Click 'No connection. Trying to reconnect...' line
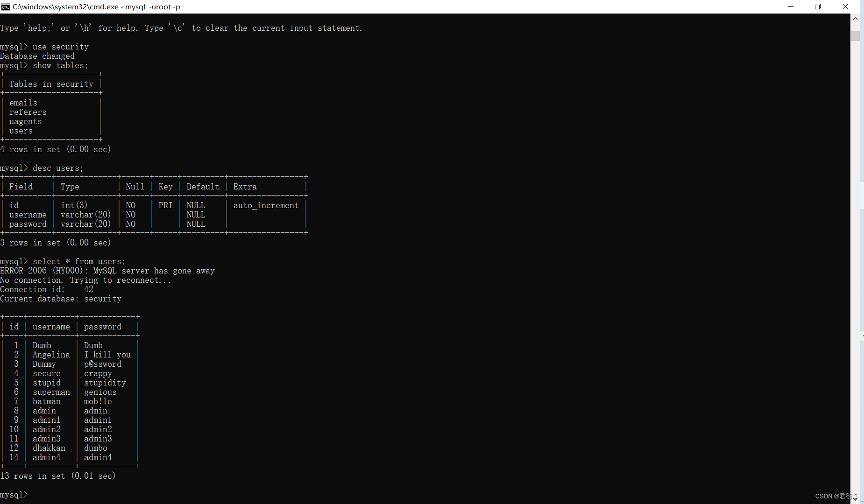The width and height of the screenshot is (864, 504). pos(85,280)
